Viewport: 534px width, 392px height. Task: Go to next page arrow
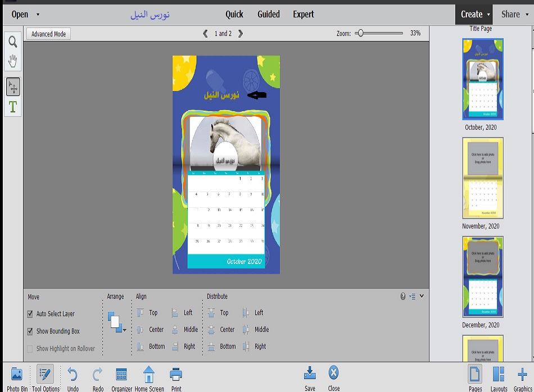(x=241, y=34)
